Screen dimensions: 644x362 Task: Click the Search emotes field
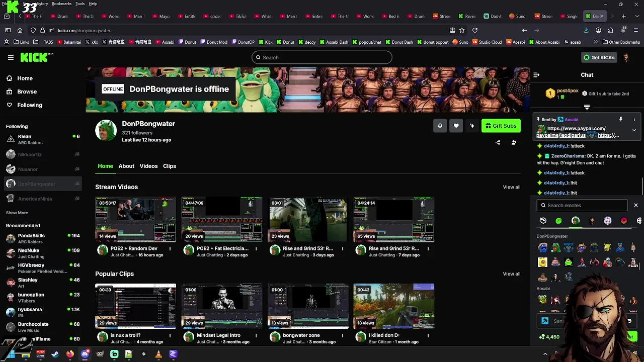pyautogui.click(x=582, y=205)
